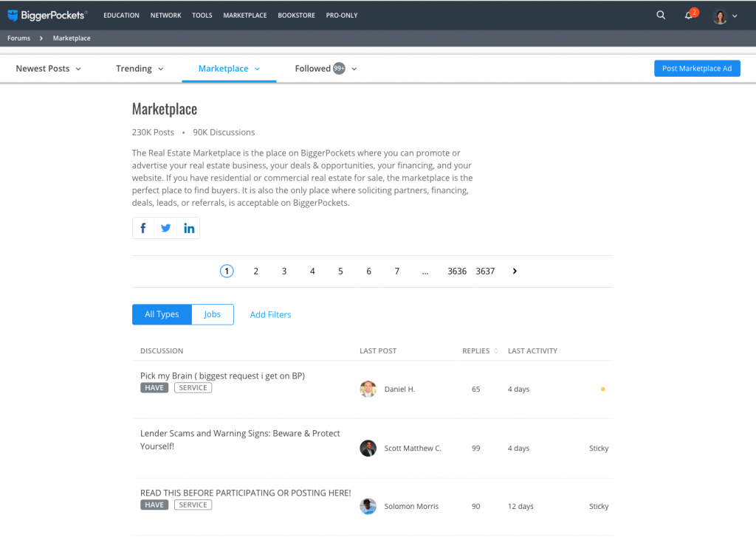Select current page 1
Screen dimensions: 756x540
click(x=227, y=271)
